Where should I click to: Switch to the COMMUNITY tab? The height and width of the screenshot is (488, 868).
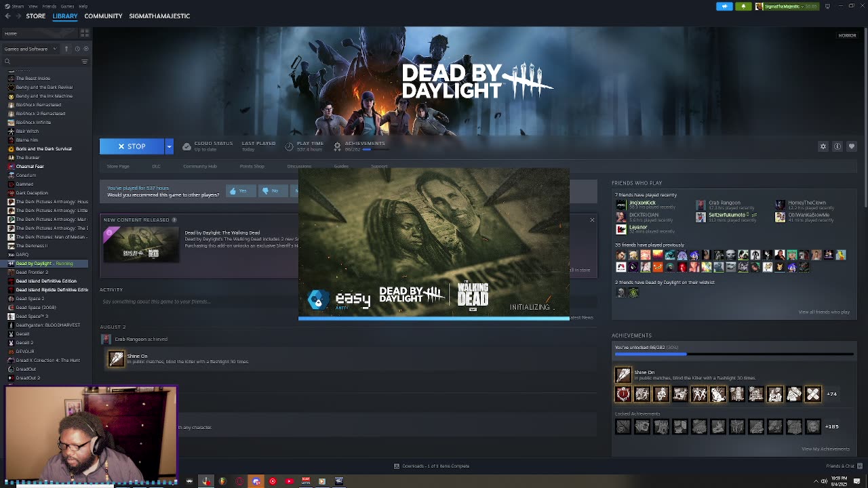click(103, 16)
